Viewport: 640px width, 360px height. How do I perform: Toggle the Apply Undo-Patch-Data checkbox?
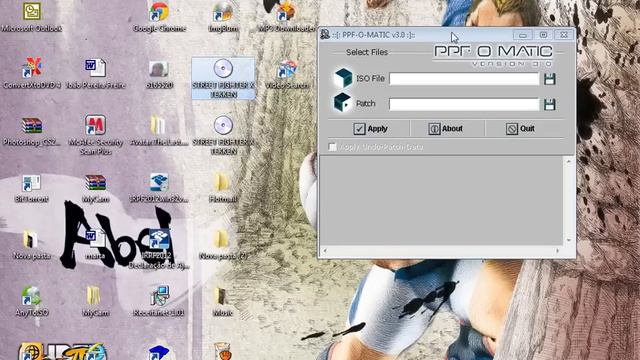pyautogui.click(x=333, y=147)
